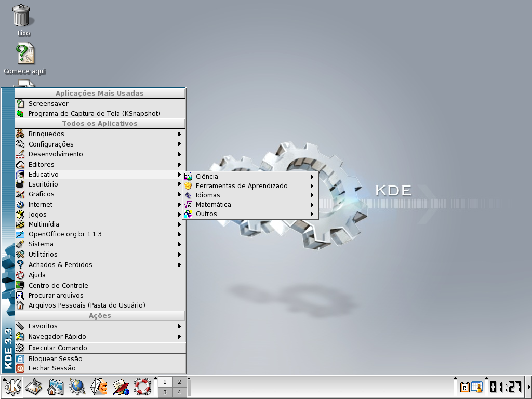Click the KSnapshot icon in the menu

pos(20,113)
